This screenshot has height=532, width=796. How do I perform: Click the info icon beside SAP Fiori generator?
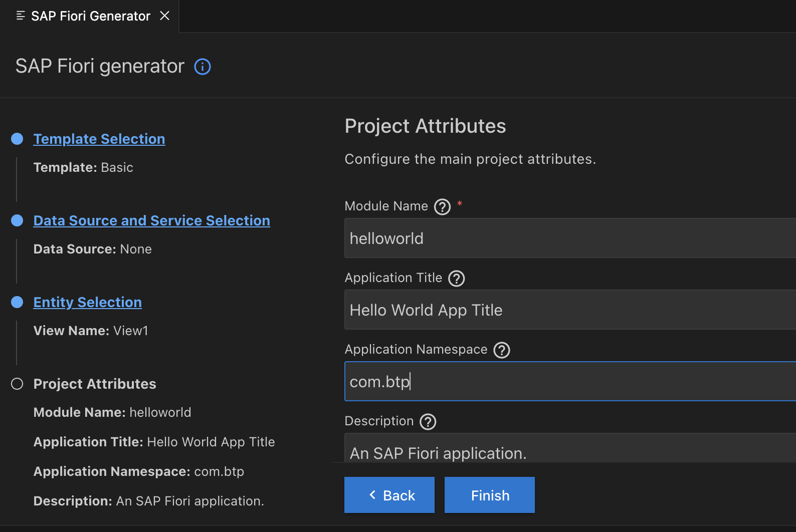pyautogui.click(x=203, y=67)
